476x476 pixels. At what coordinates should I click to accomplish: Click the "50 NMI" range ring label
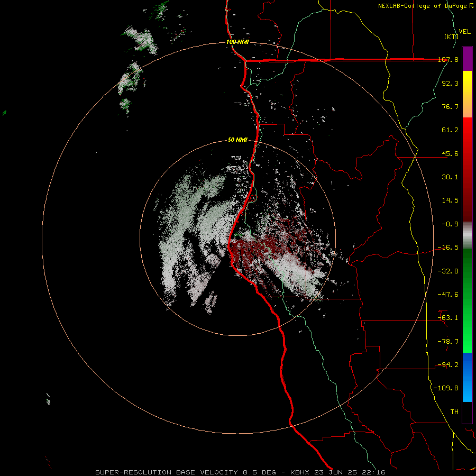tap(237, 140)
